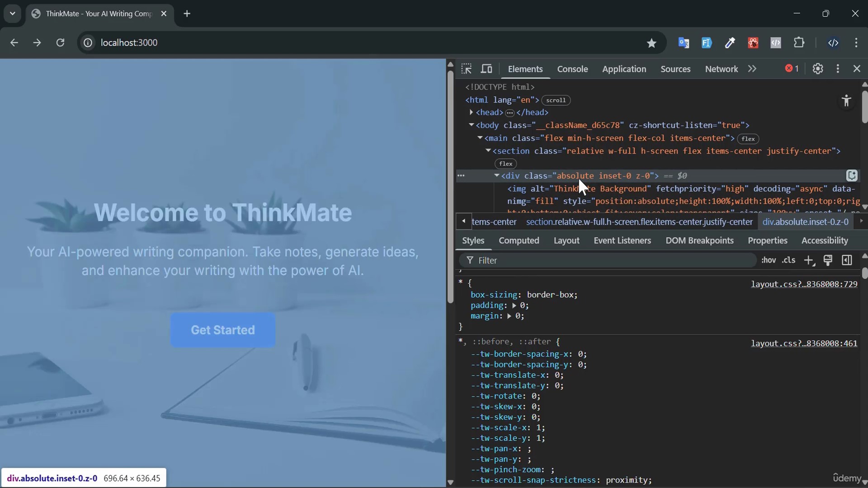Open the Accessibility pane
868x488 pixels.
824,241
